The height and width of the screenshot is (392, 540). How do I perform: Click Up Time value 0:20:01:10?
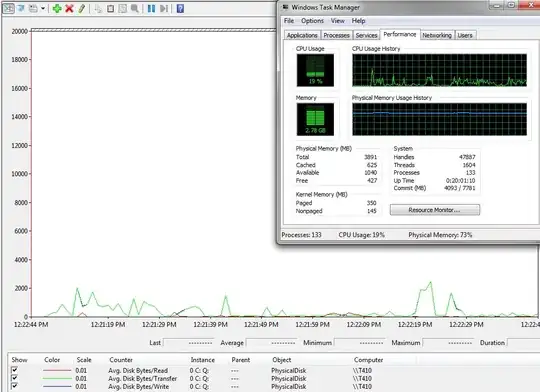460,180
